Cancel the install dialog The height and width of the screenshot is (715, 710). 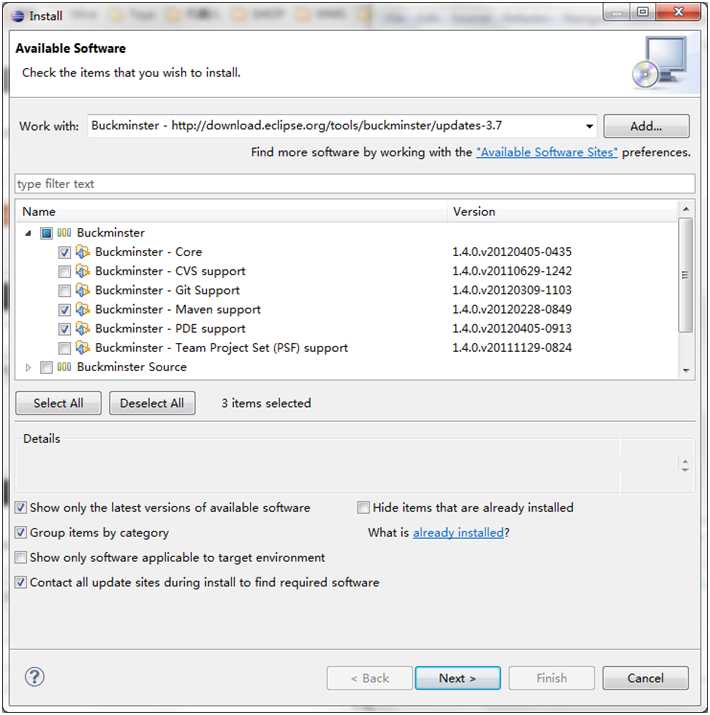tap(645, 678)
